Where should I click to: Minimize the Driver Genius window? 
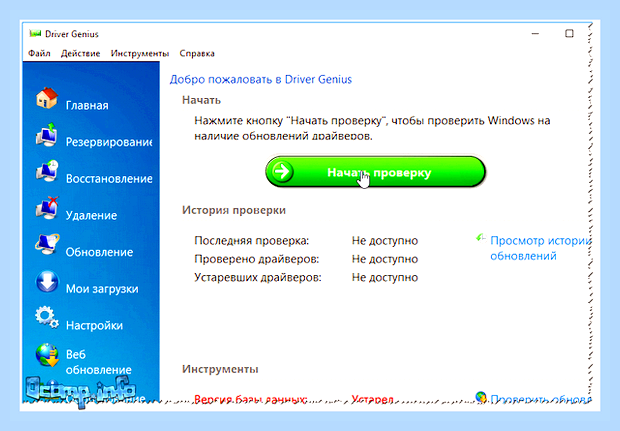tap(535, 34)
